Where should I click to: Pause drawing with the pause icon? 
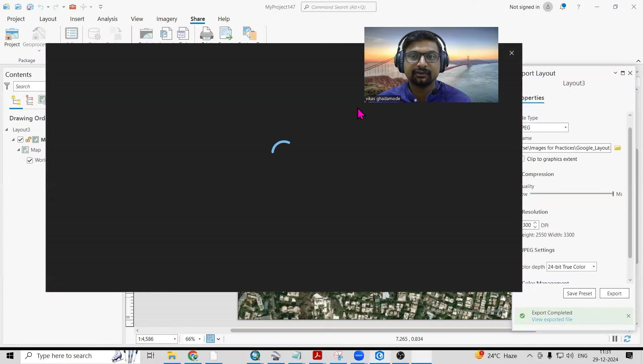point(615,339)
